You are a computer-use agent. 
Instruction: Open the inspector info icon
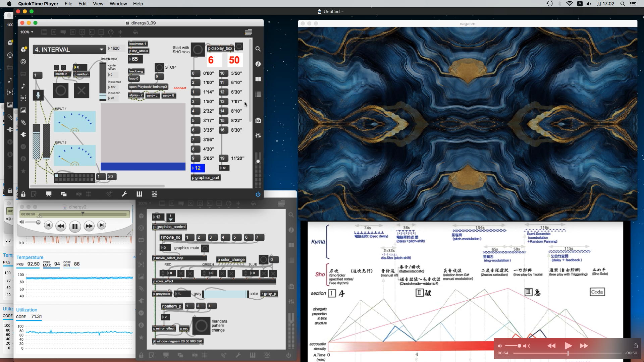point(258,64)
